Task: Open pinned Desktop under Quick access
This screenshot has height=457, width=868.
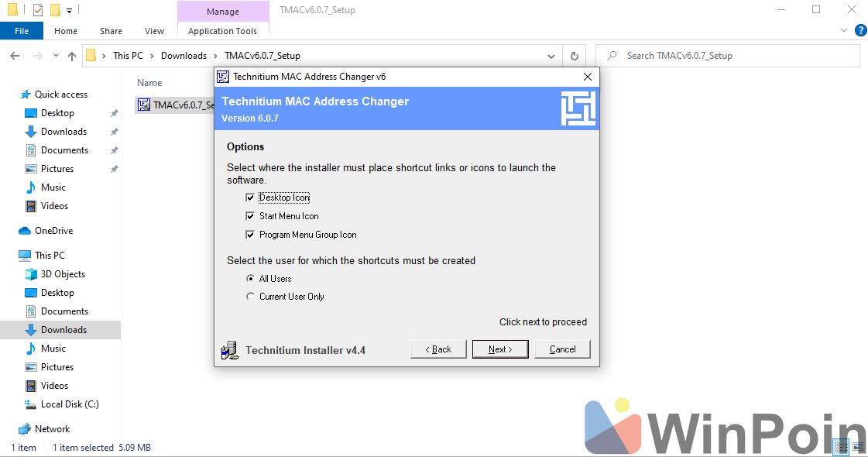Action: tap(57, 113)
